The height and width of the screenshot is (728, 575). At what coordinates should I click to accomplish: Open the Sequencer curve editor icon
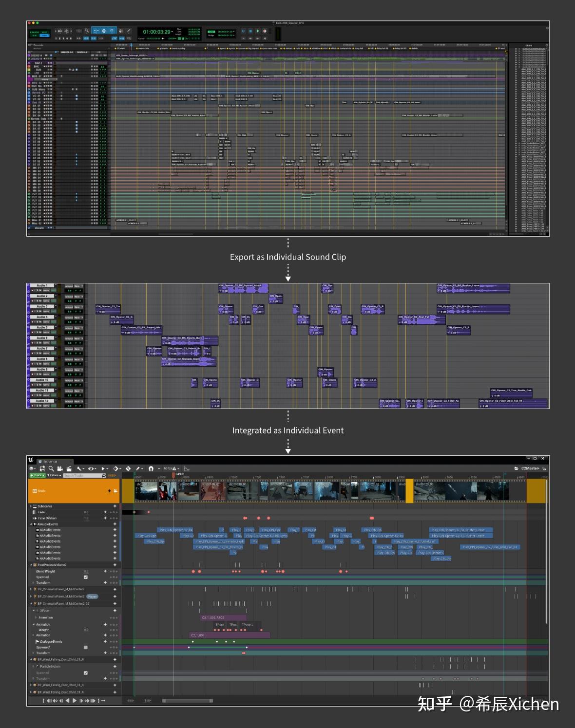[x=187, y=469]
